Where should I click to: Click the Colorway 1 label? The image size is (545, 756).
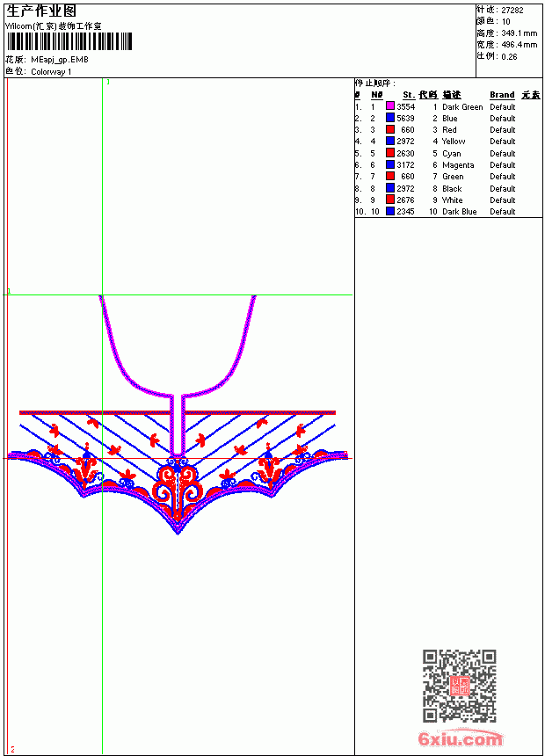[x=51, y=71]
